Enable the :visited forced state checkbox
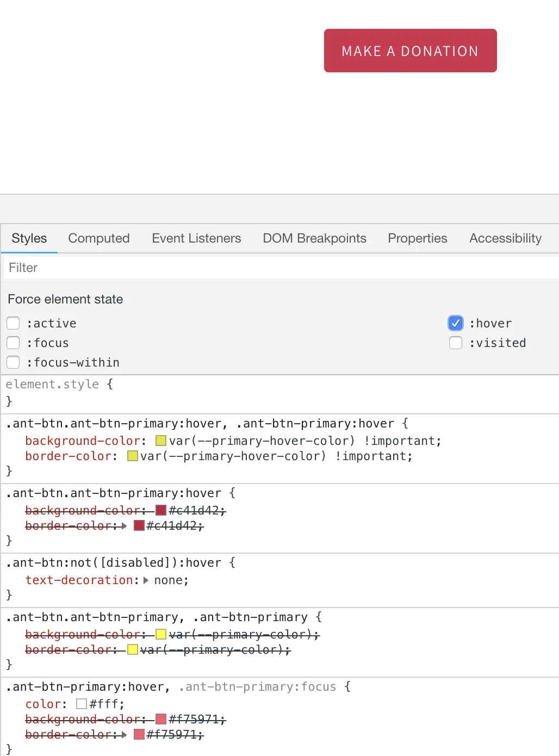The image size is (559, 756). (456, 343)
